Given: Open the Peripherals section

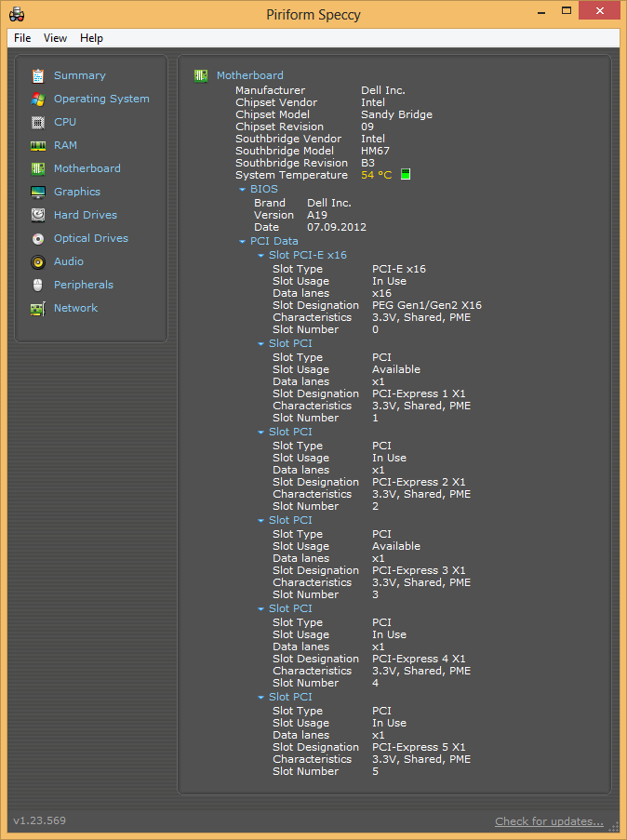Looking at the screenshot, I should pyautogui.click(x=84, y=285).
